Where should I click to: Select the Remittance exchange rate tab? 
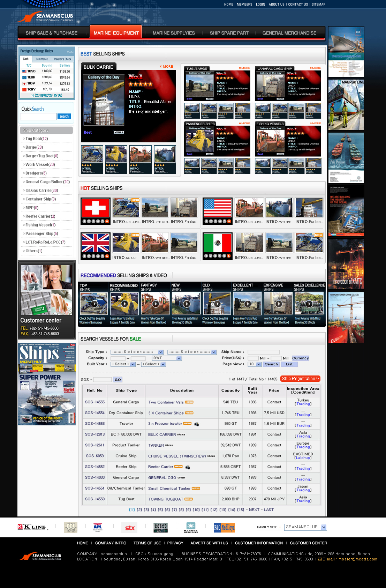point(42,59)
